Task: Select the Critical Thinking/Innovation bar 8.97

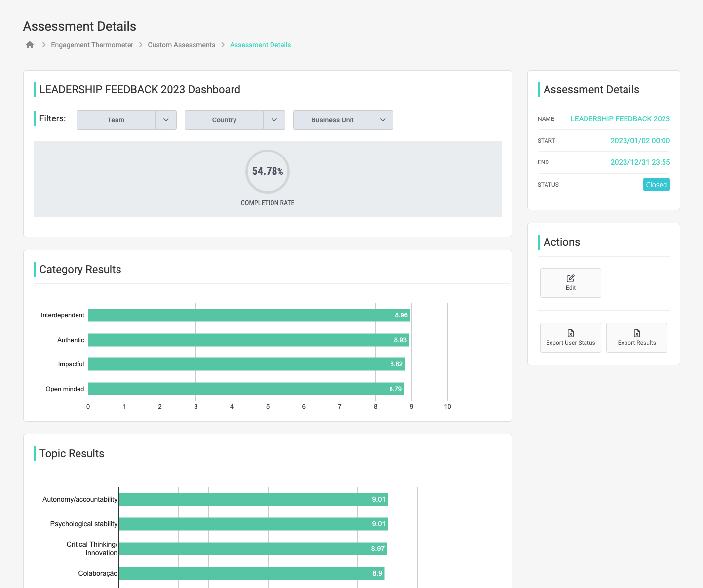Action: click(x=253, y=549)
